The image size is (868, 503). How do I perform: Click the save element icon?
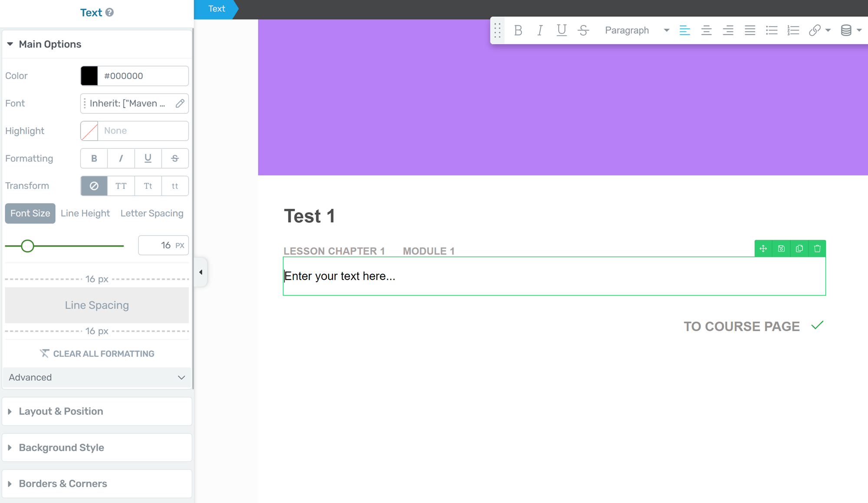coord(781,249)
